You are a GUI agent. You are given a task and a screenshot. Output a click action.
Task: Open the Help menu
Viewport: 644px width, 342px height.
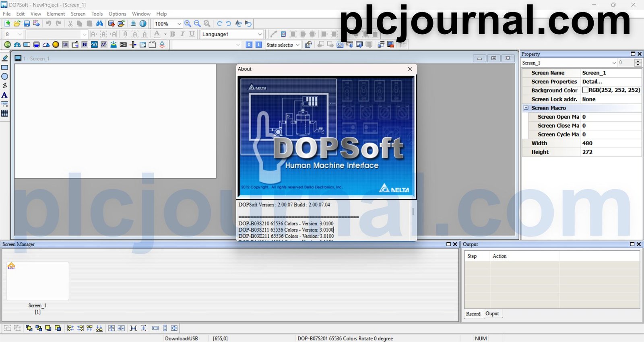point(161,14)
